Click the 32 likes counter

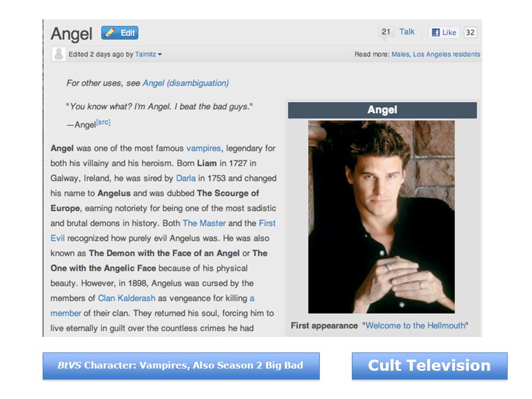(470, 33)
